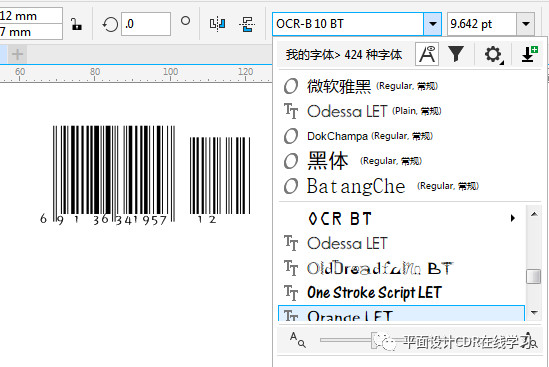This screenshot has height=367, width=549.
Task: Mirror the object horizontally
Action: pos(217,24)
